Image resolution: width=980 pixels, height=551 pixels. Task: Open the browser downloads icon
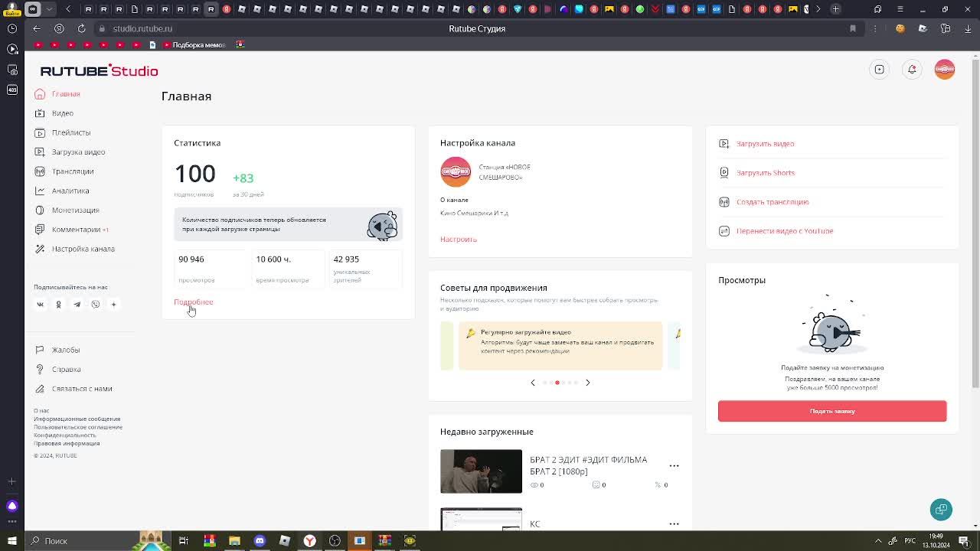coord(968,28)
